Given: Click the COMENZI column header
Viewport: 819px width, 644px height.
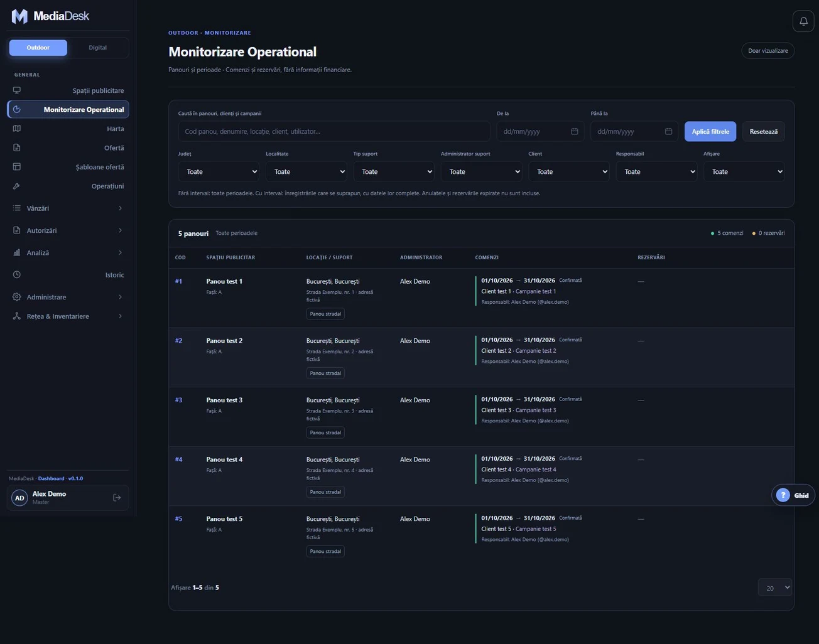Looking at the screenshot, I should [x=487, y=257].
